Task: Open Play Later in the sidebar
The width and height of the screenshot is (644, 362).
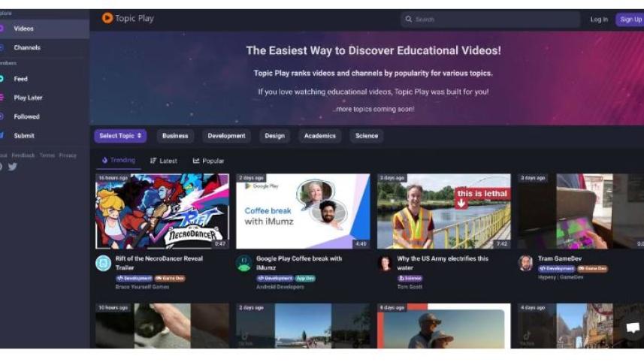Action: point(28,98)
